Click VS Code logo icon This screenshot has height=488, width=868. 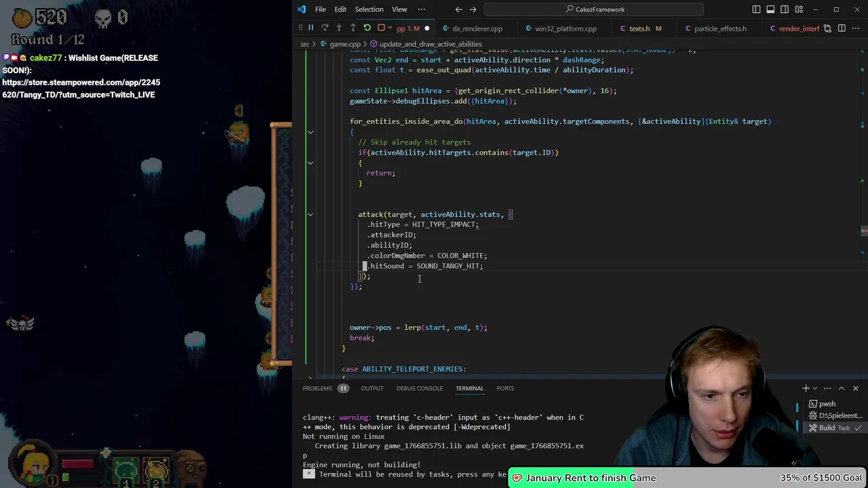[302, 9]
